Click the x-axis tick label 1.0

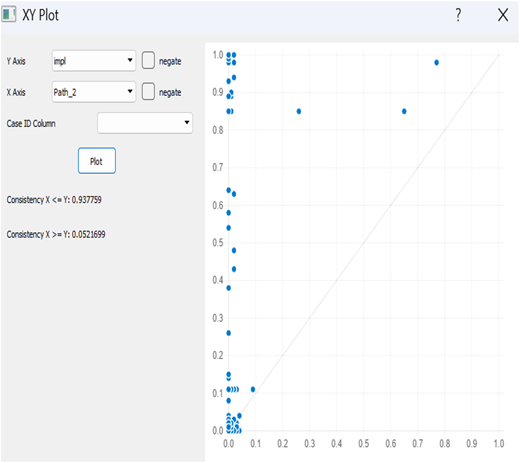(499, 444)
